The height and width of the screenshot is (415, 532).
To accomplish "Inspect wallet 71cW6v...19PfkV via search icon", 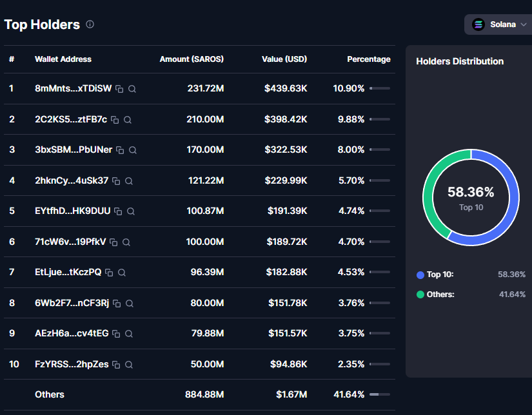I will [x=126, y=242].
